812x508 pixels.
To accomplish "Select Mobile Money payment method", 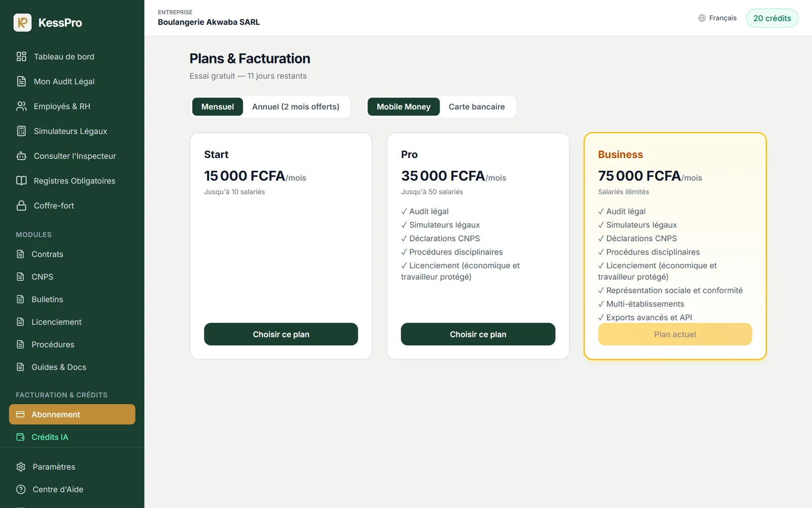I will pyautogui.click(x=403, y=107).
